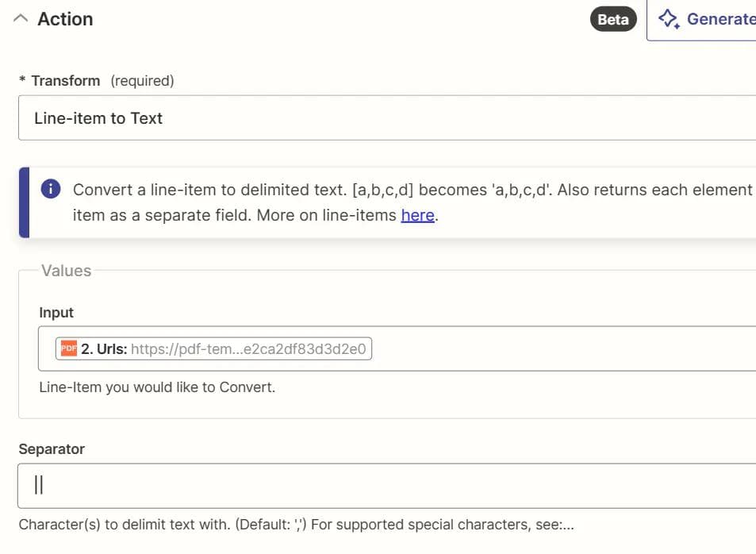Screen dimensions: 756x554
Task: Open the line-items documentation via the here link
Action: [x=417, y=215]
